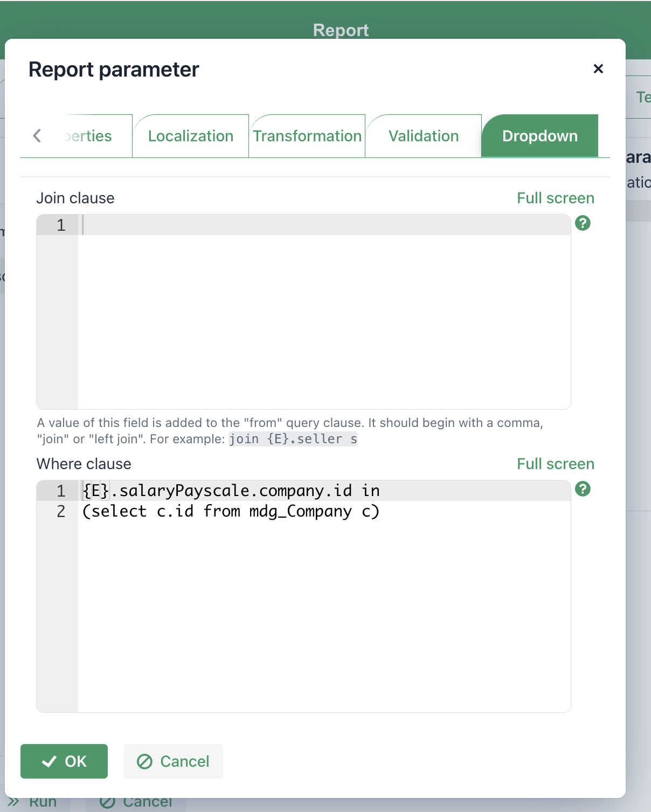Click line number 2 in Where clause gutter
Viewport: 651px width, 812px height.
[61, 511]
